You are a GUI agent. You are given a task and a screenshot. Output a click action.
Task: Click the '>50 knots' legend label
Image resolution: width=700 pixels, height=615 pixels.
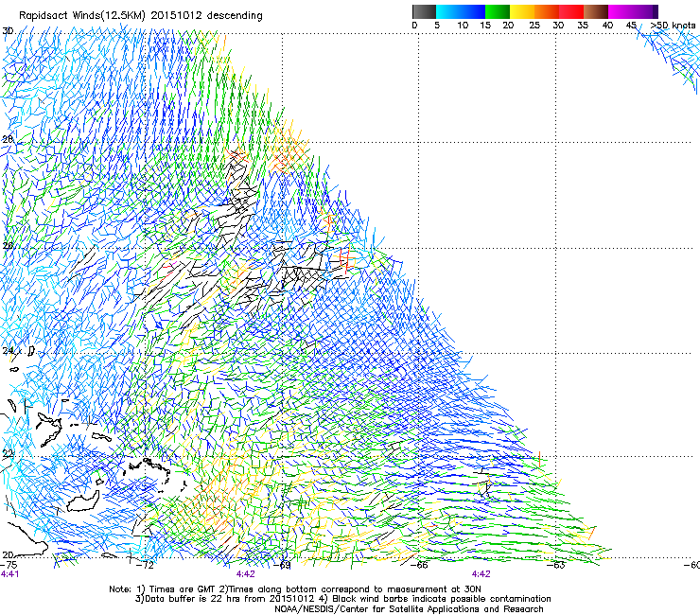click(x=673, y=26)
